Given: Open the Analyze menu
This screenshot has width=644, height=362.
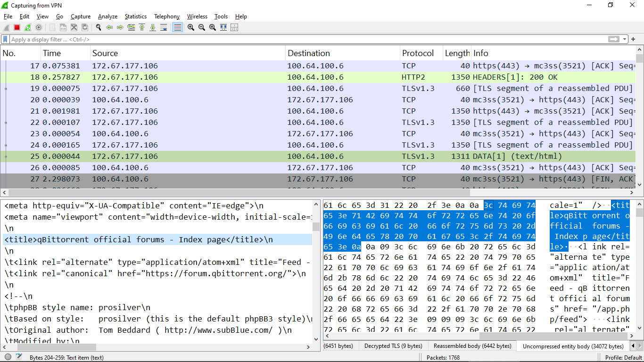Looking at the screenshot, I should (108, 16).
